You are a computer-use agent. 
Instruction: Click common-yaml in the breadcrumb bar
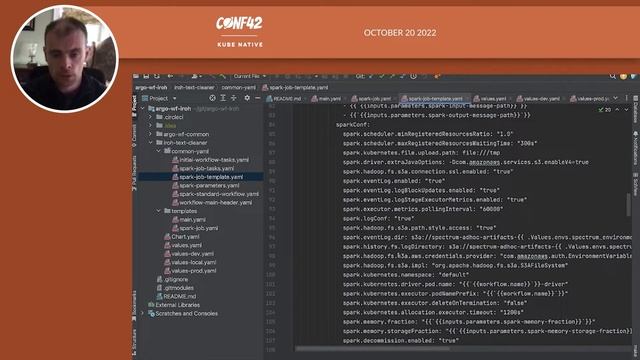[x=238, y=87]
